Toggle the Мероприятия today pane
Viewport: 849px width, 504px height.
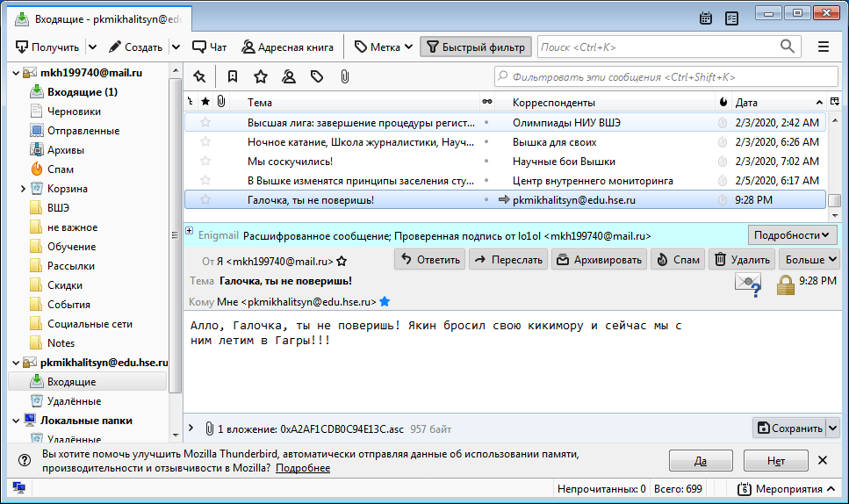pyautogui.click(x=786, y=489)
